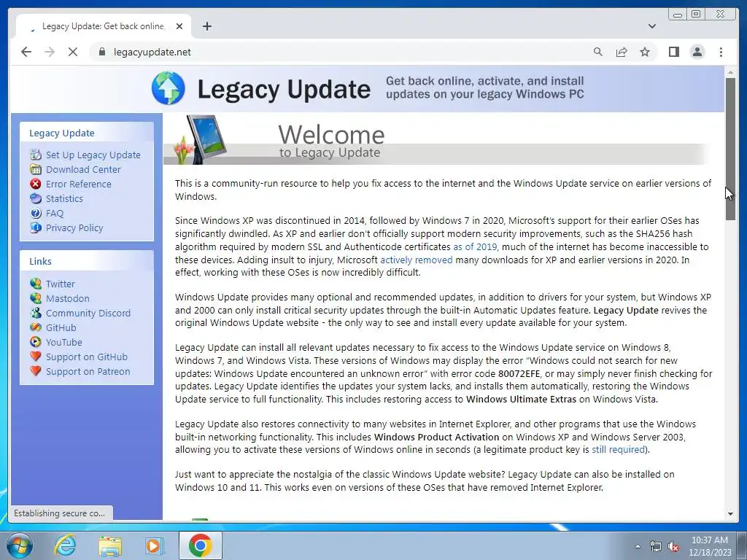Click the FAQ question mark icon
The height and width of the screenshot is (560, 747).
(x=36, y=214)
